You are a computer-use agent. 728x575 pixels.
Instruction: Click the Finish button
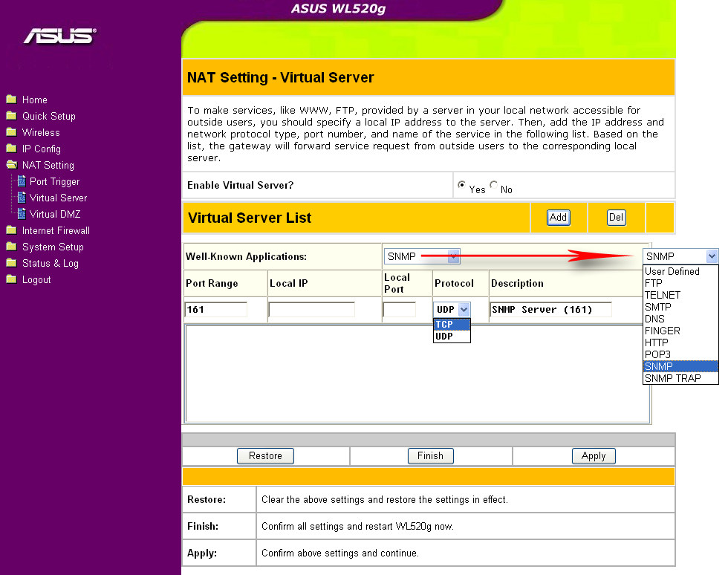[x=430, y=455]
